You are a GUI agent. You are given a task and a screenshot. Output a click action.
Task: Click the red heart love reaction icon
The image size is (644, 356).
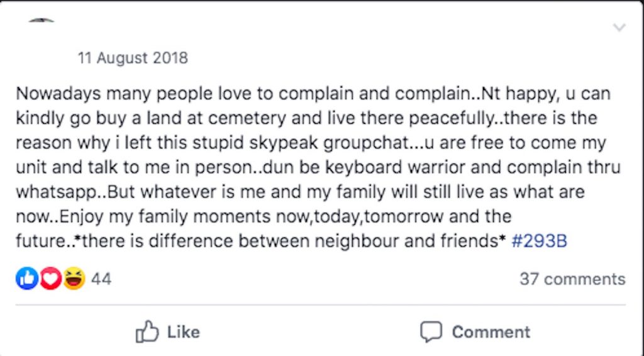(x=50, y=279)
